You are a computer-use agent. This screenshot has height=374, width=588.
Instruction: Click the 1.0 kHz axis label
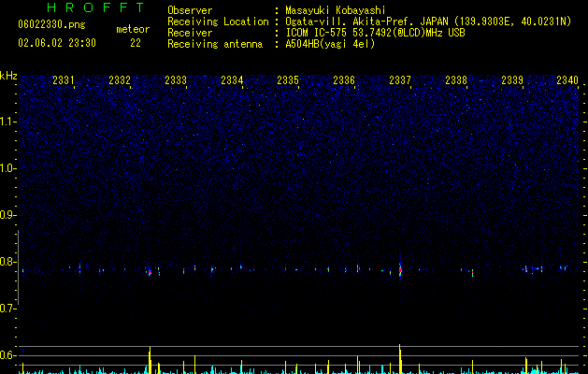pos(8,168)
